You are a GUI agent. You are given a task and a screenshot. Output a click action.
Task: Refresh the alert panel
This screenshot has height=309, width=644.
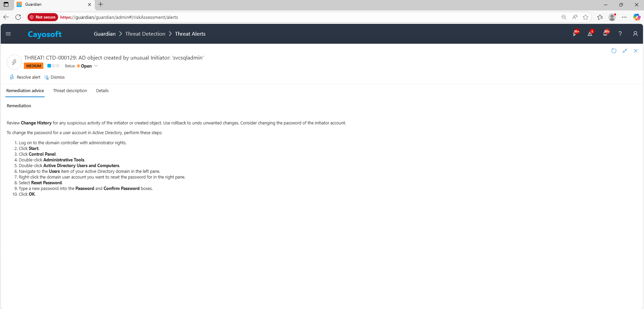coord(614,51)
